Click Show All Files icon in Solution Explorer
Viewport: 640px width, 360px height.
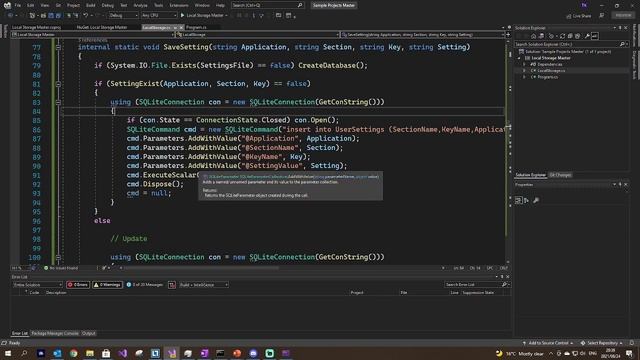pos(577,36)
